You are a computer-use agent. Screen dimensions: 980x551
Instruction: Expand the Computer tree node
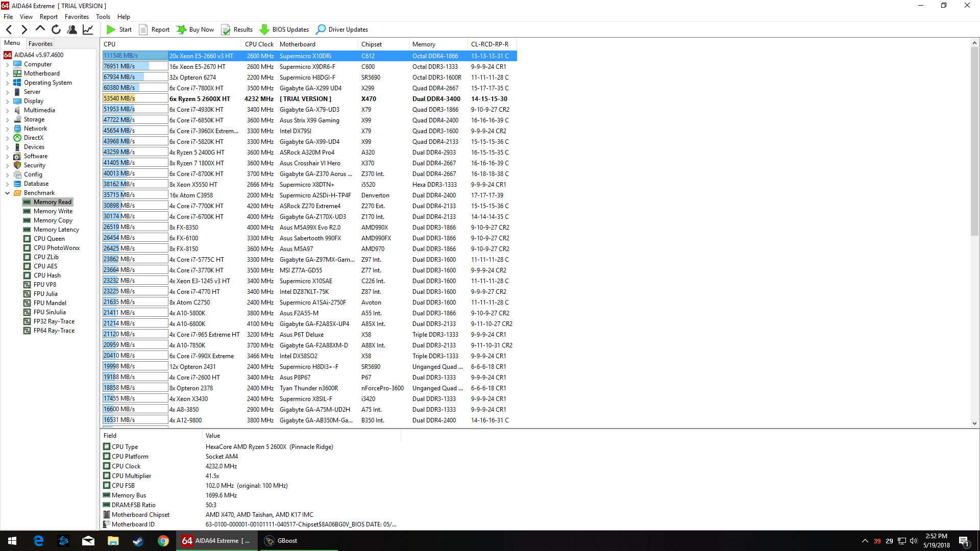pos(7,65)
